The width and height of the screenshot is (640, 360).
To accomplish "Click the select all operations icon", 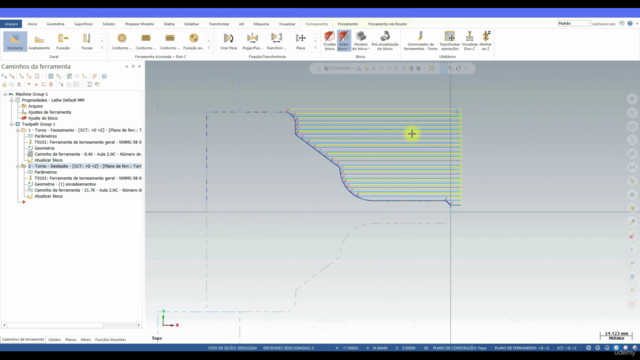I will tap(4, 76).
